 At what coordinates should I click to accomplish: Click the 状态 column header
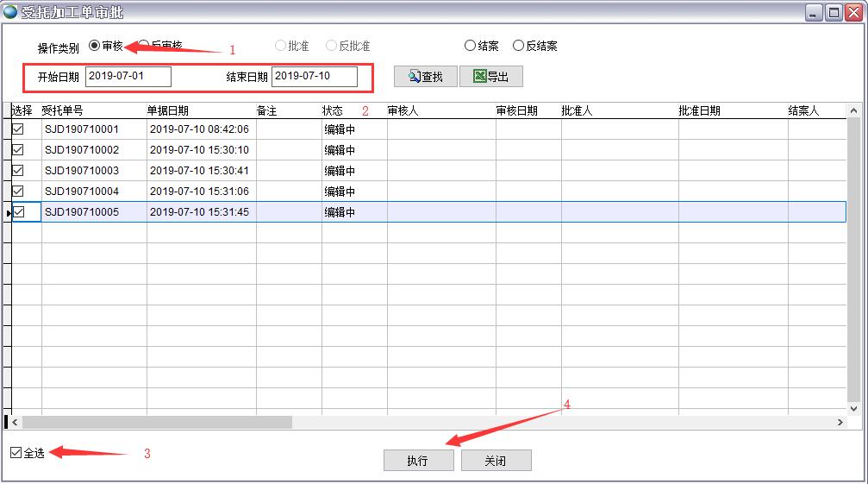click(333, 110)
